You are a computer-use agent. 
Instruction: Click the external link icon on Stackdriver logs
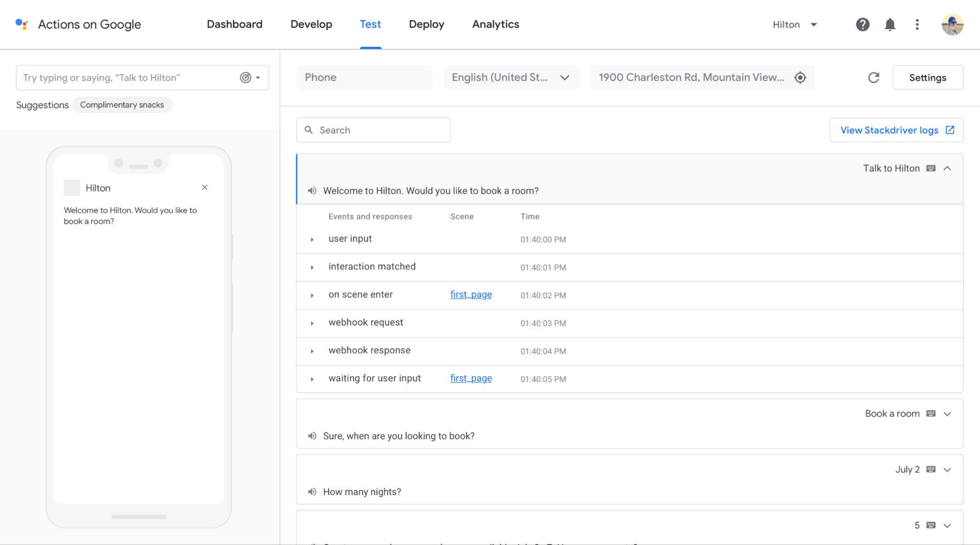950,130
